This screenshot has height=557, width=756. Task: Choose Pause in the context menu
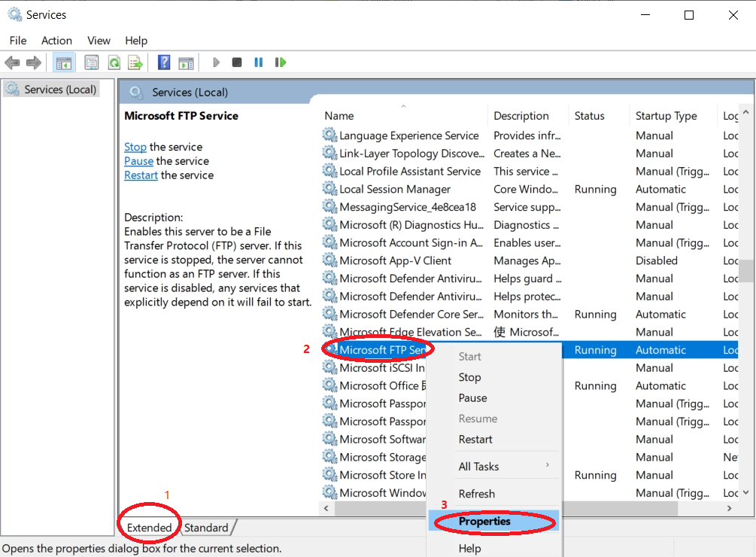pos(494,398)
